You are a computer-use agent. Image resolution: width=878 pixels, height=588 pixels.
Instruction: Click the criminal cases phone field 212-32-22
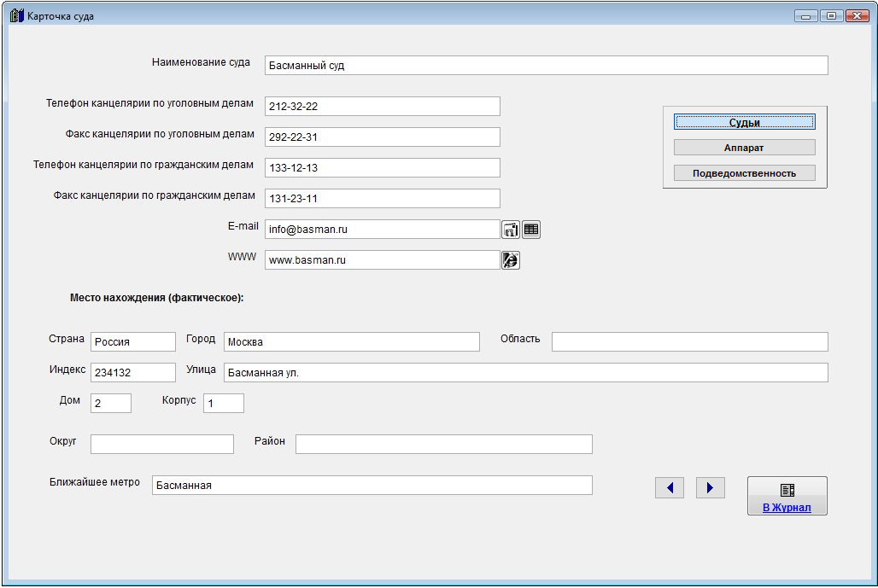[x=382, y=107]
